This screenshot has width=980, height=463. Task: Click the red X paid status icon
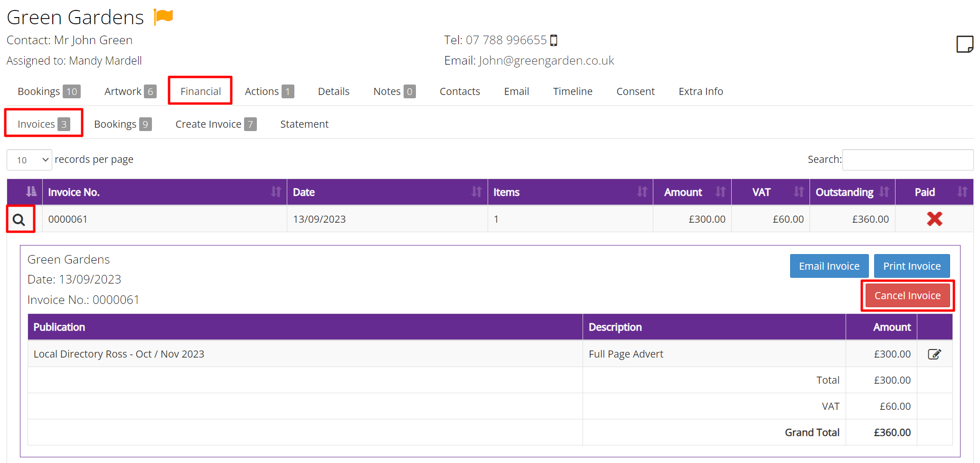coord(934,219)
